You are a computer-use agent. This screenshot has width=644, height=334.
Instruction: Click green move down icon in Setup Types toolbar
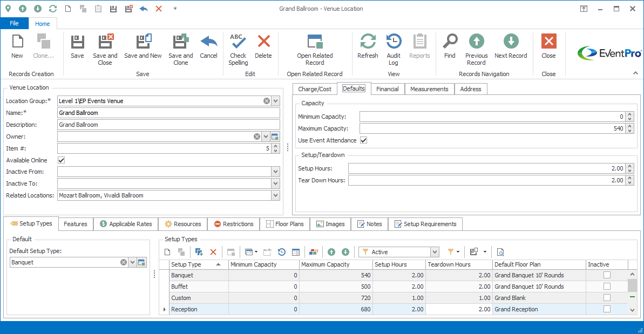point(345,252)
